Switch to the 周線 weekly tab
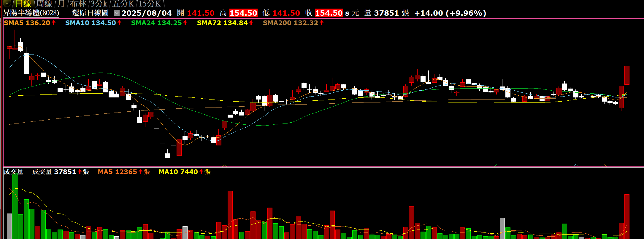The image size is (644, 239). 44,4
